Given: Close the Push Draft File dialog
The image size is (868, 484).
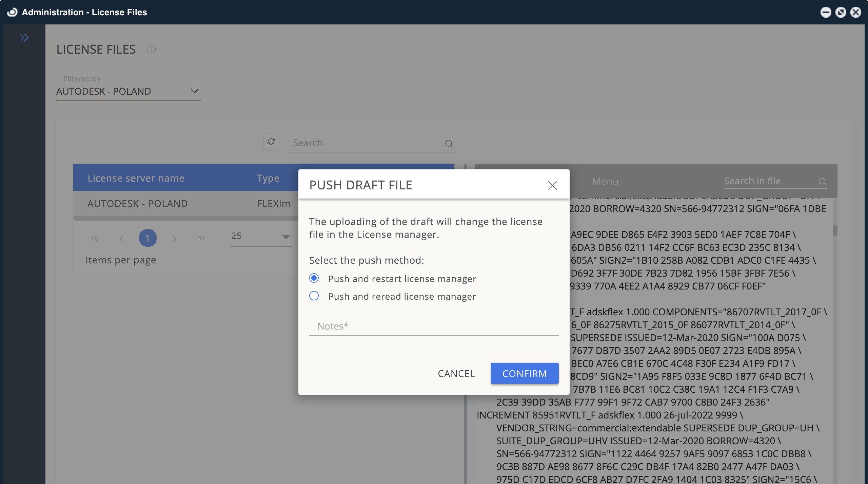Looking at the screenshot, I should (552, 186).
